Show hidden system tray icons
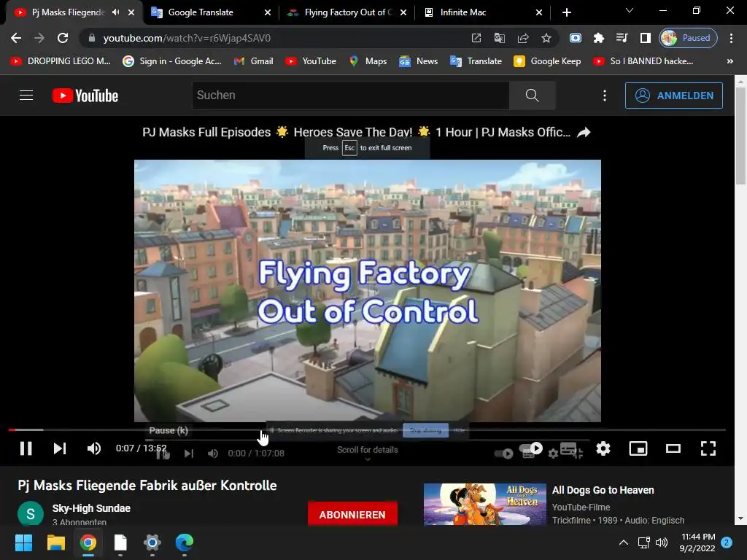 [623, 542]
